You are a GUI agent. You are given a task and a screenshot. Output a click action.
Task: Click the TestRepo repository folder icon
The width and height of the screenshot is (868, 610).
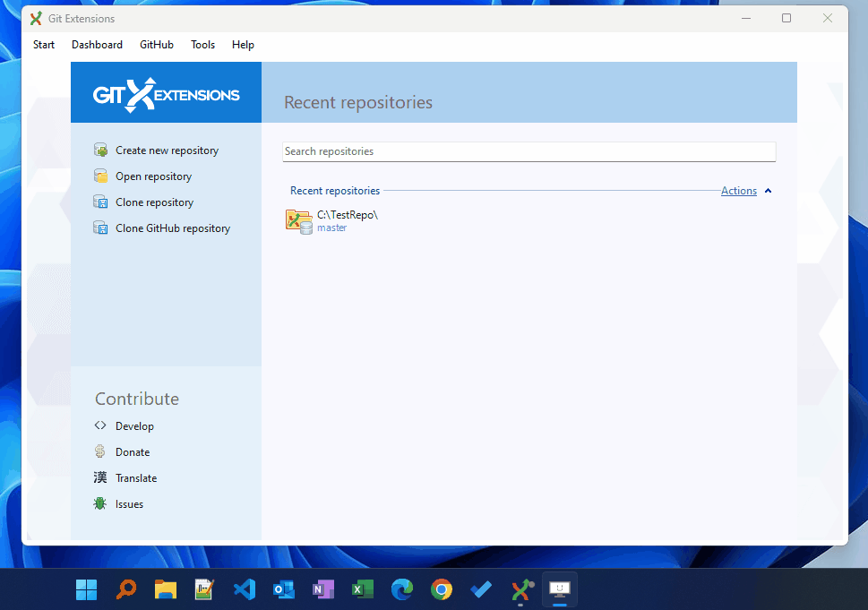299,221
